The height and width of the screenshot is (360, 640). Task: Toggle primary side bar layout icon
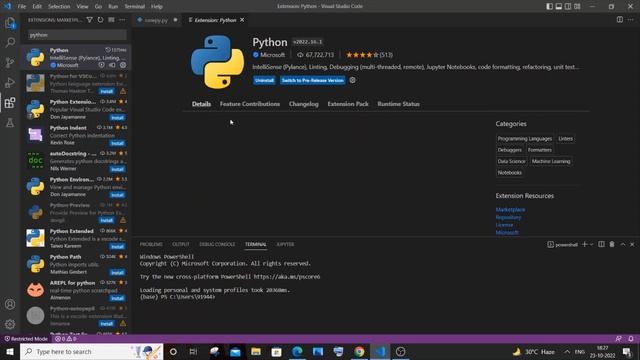pos(549,6)
